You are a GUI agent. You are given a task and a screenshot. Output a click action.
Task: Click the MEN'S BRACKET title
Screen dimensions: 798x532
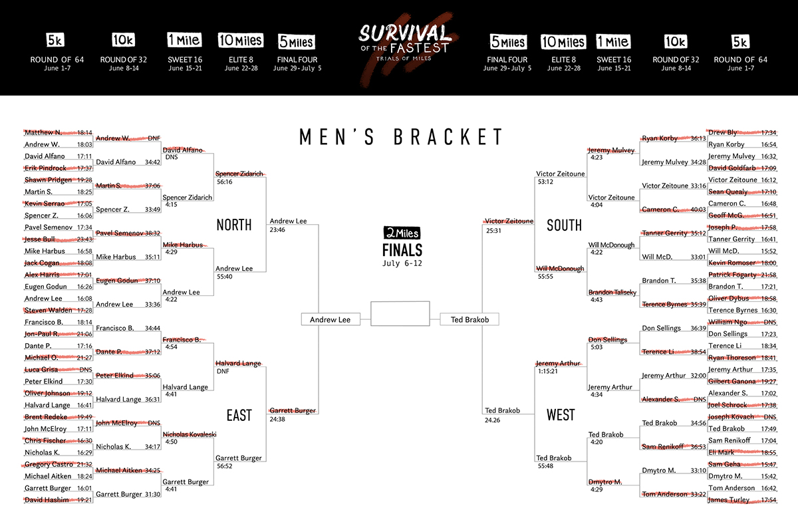pos(401,137)
